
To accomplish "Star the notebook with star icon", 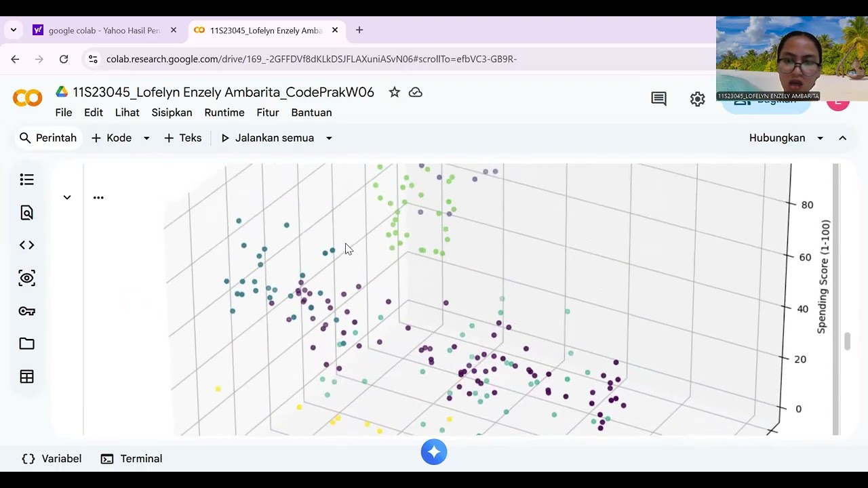I will tap(395, 92).
